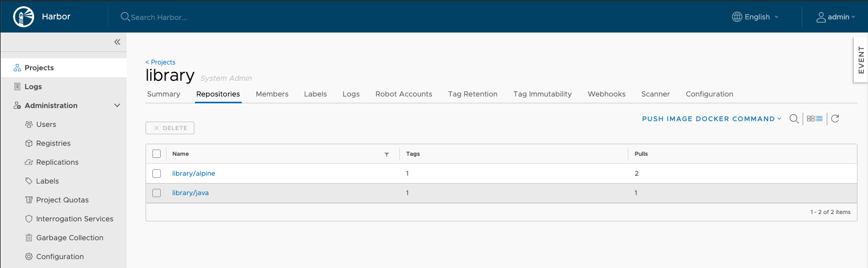Select the library/alpine row checkbox
Screen dimensions: 868x268
tap(157, 174)
